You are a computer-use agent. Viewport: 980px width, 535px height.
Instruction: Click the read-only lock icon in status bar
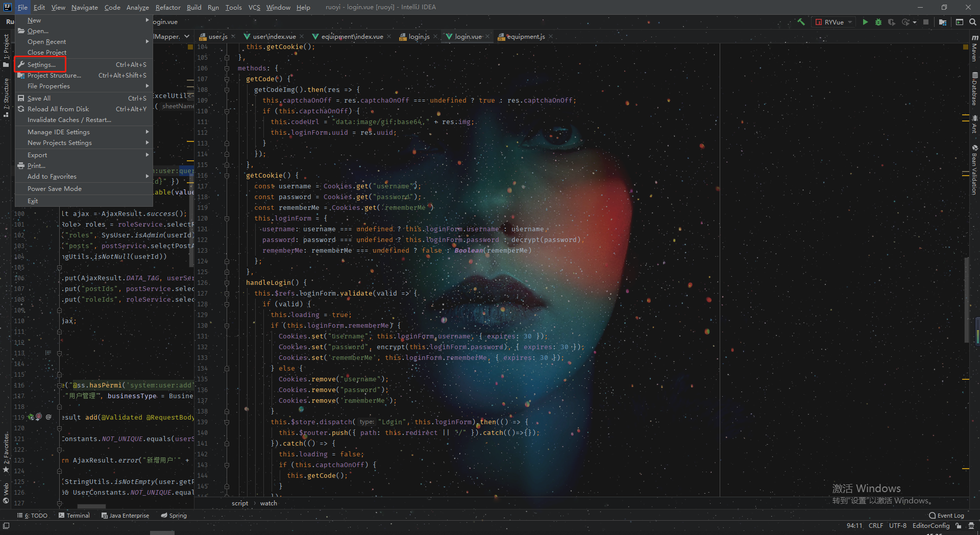pyautogui.click(x=959, y=526)
